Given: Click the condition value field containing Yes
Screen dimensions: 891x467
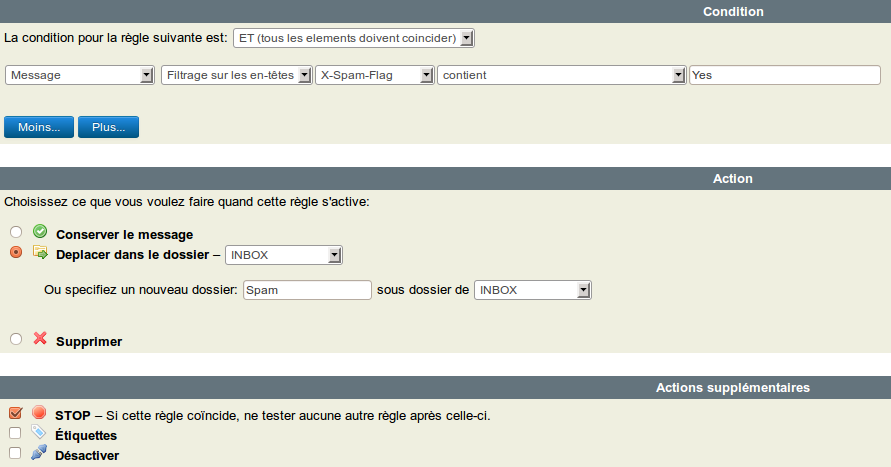Looking at the screenshot, I should [x=784, y=75].
